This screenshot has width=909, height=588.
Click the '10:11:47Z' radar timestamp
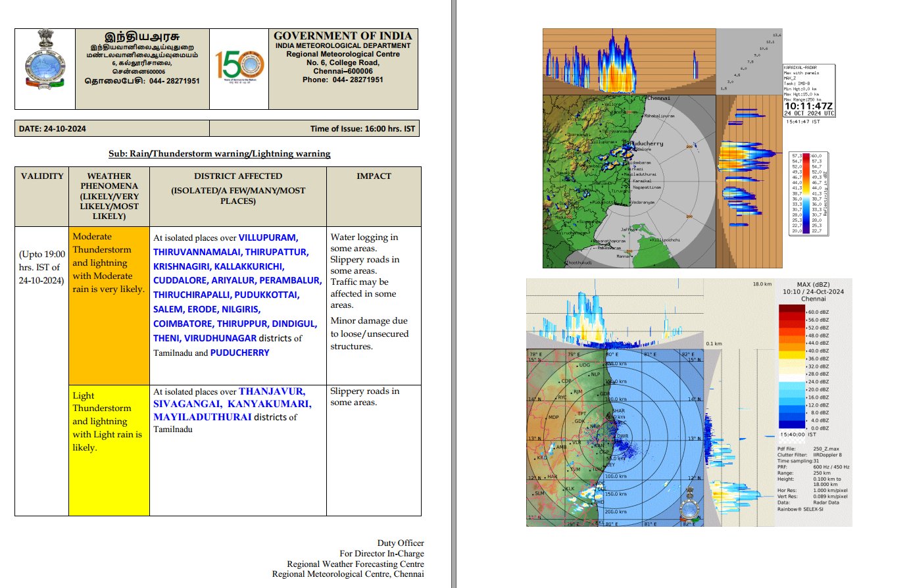pos(809,106)
